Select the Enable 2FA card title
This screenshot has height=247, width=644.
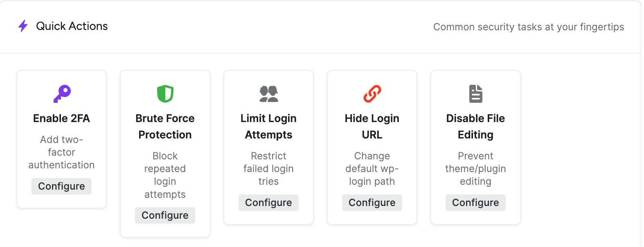tap(61, 118)
